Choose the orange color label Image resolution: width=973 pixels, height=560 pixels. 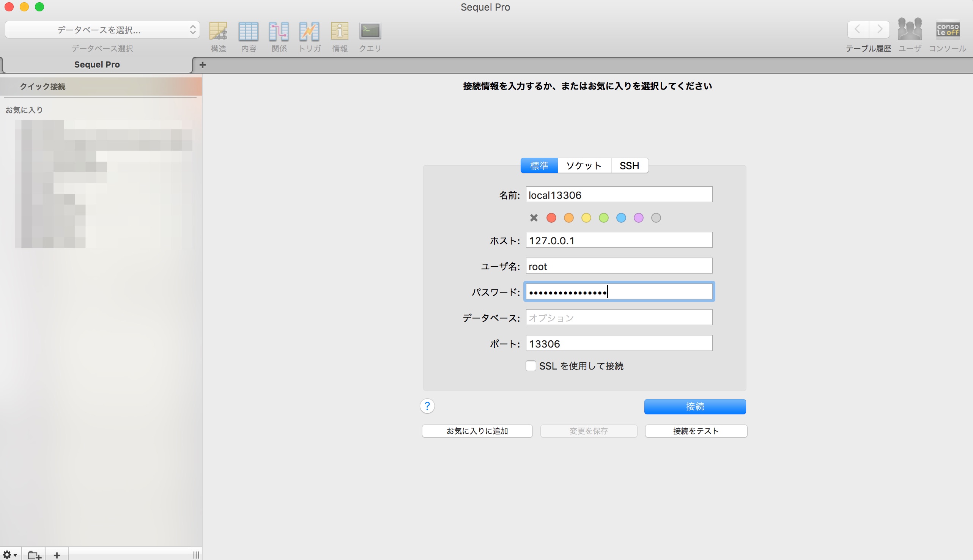click(x=568, y=218)
